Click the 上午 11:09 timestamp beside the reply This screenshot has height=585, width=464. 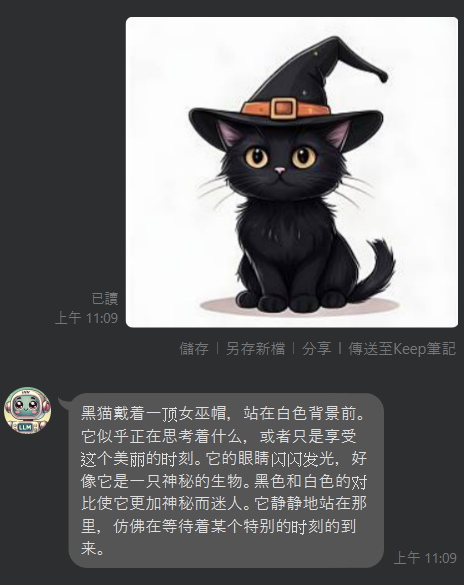tap(425, 558)
